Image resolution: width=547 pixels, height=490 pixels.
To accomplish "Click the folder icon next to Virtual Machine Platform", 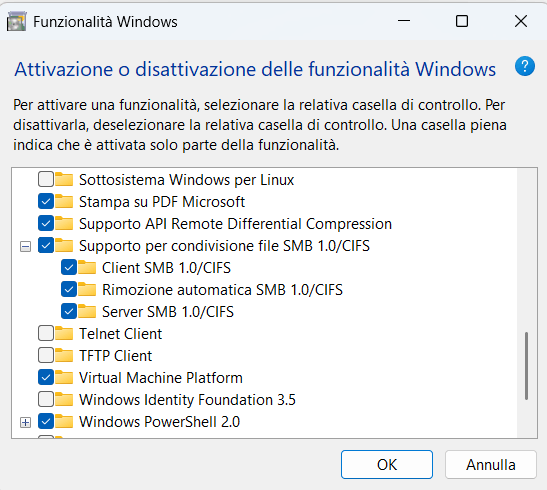I will tap(64, 377).
